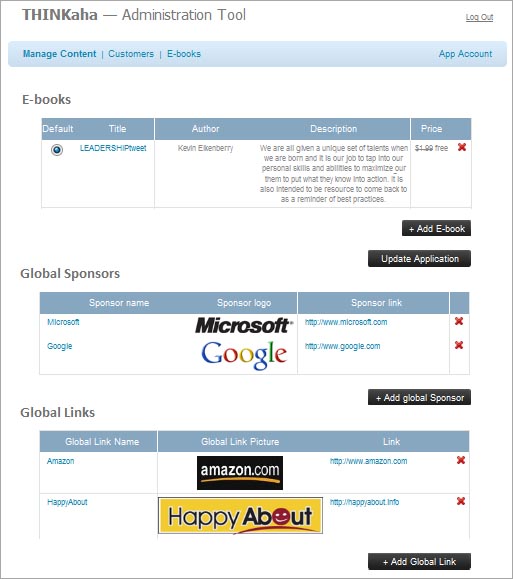Open the Google sponsor name link
The height and width of the screenshot is (579, 513).
[59, 346]
